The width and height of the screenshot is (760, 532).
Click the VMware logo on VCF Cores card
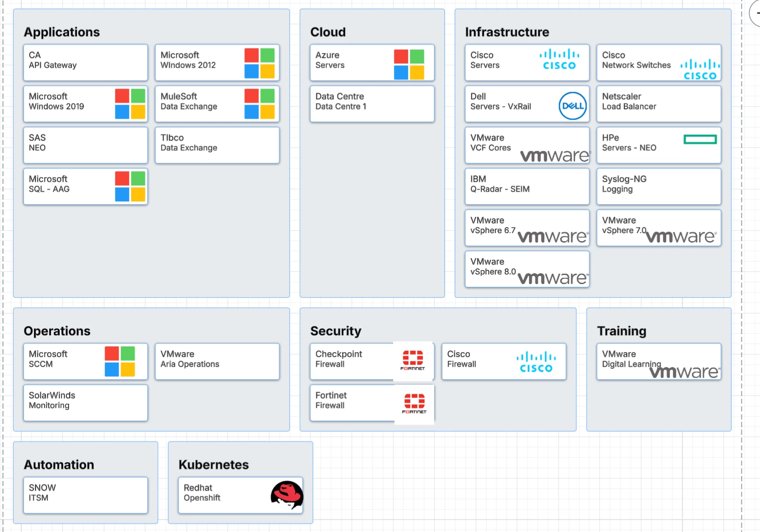click(x=555, y=155)
